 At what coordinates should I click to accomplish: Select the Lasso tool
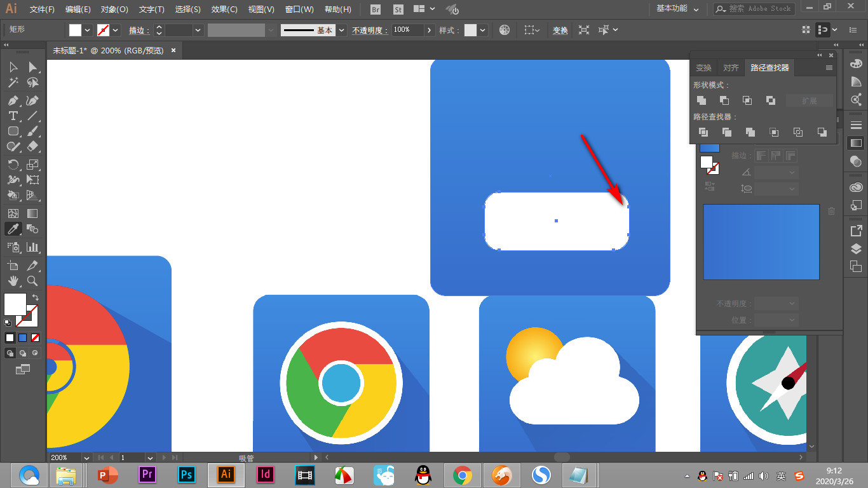(x=32, y=83)
